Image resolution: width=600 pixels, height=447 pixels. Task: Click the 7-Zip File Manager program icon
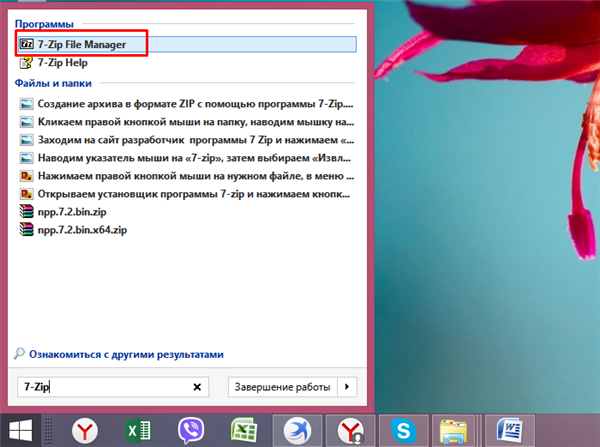[26, 44]
